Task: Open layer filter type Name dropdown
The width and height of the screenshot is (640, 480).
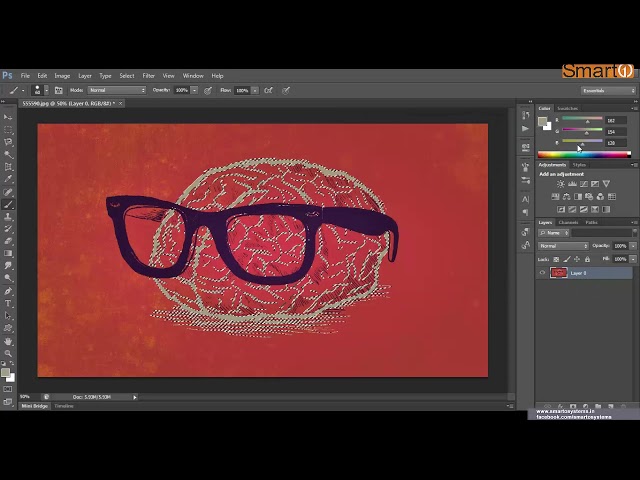Action: coord(553,233)
